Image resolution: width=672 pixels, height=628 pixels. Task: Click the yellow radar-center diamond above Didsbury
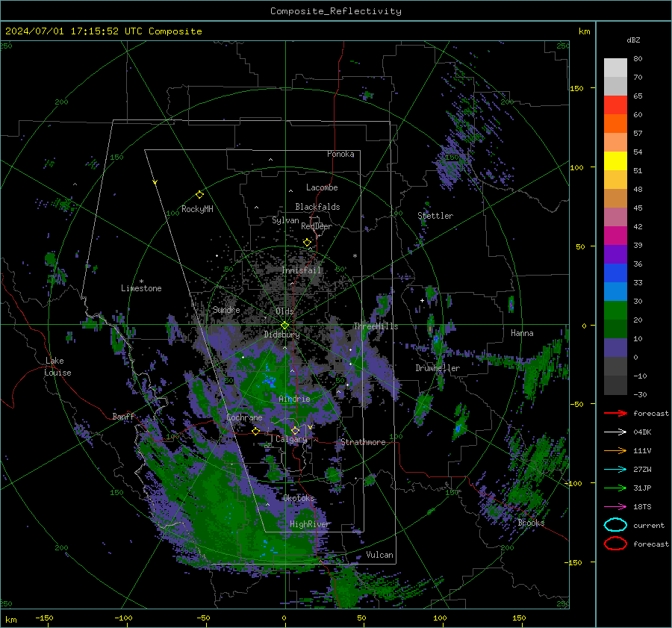[284, 326]
